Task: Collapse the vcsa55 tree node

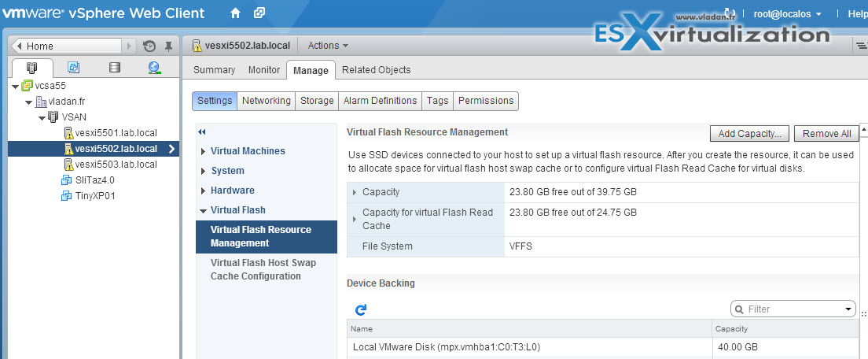Action: (15, 87)
